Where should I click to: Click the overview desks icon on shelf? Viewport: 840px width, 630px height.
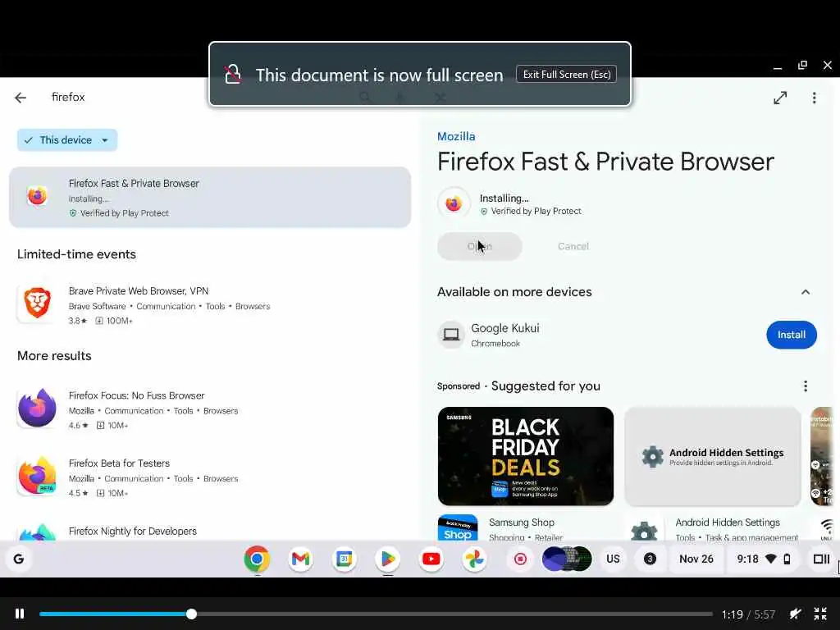(x=821, y=559)
